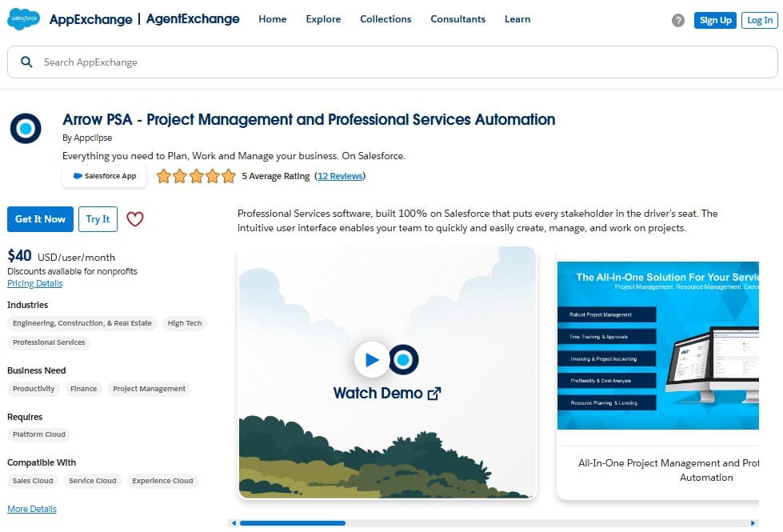Open the More Details link
This screenshot has height=532, width=783.
tap(32, 509)
